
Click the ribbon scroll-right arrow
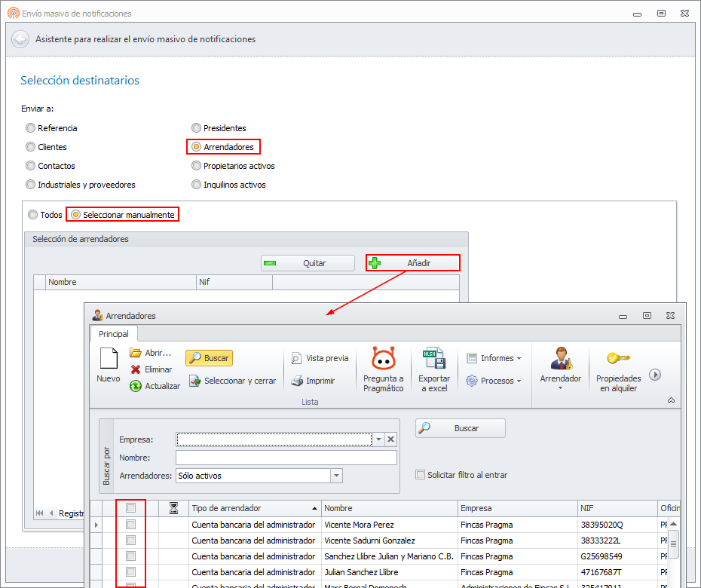(655, 375)
